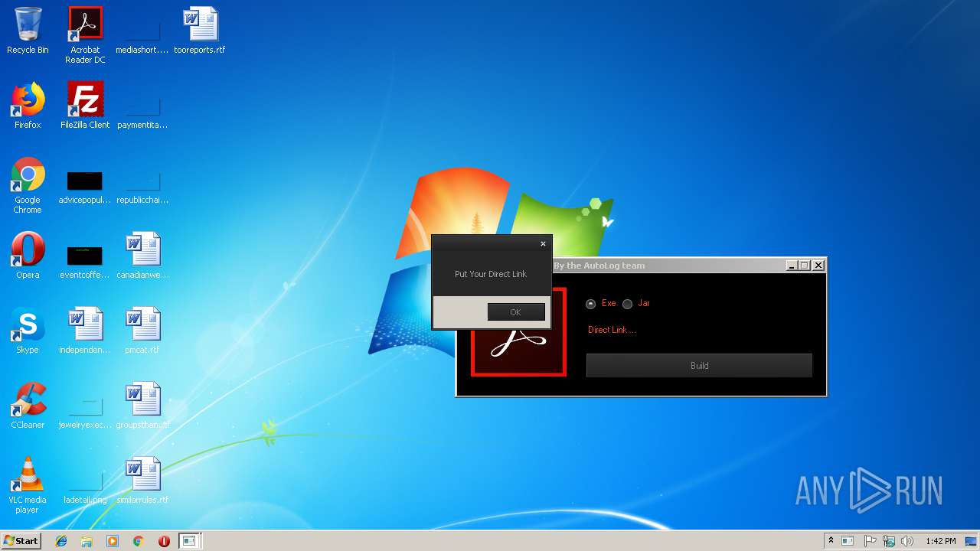Click the Action Center flag icon

(870, 541)
